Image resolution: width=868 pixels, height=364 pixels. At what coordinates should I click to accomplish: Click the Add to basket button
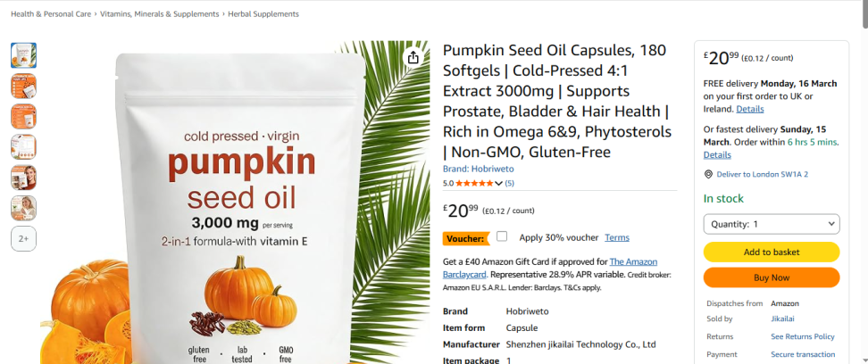pyautogui.click(x=772, y=252)
